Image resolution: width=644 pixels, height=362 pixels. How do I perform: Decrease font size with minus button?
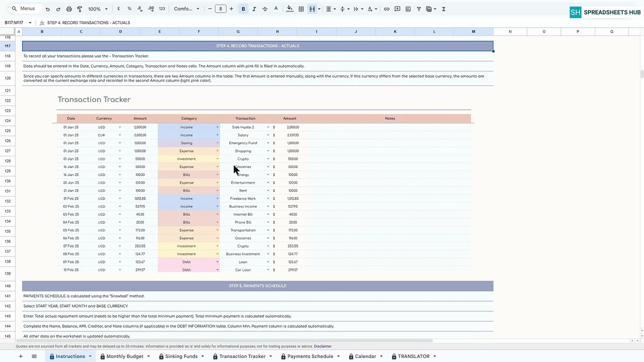pos(210,9)
